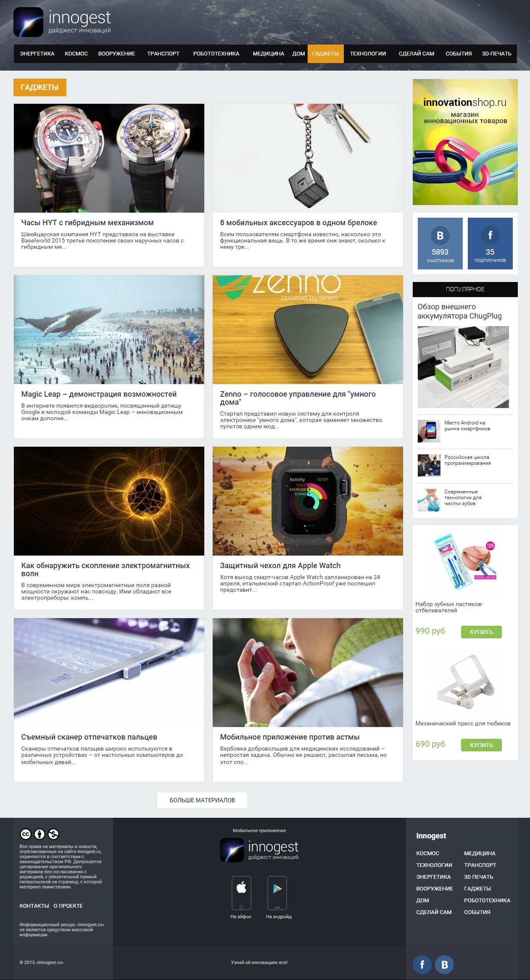The height and width of the screenshot is (980, 530).
Task: Open the Часы HYT с гибридным механизмом article
Action: pyautogui.click(x=87, y=223)
